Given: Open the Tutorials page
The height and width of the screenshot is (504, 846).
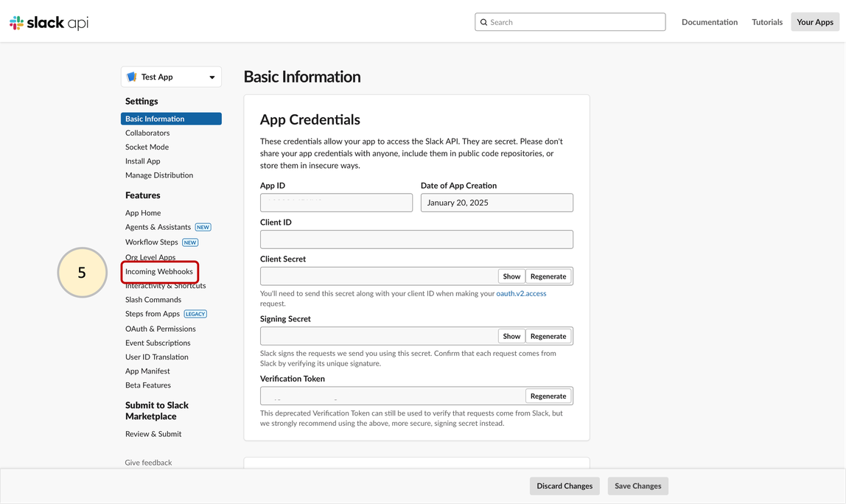Looking at the screenshot, I should 766,22.
